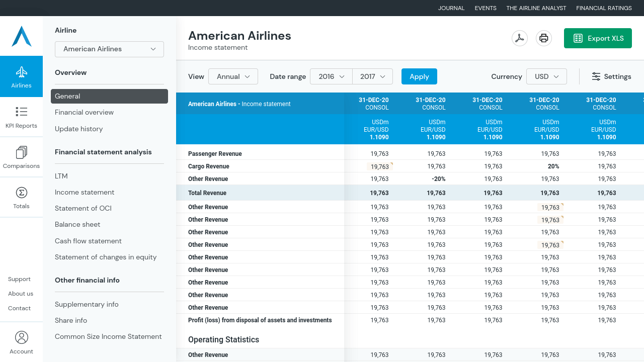Click Profit (loss) from disposal row label
The height and width of the screenshot is (362, 644).
pyautogui.click(x=260, y=320)
